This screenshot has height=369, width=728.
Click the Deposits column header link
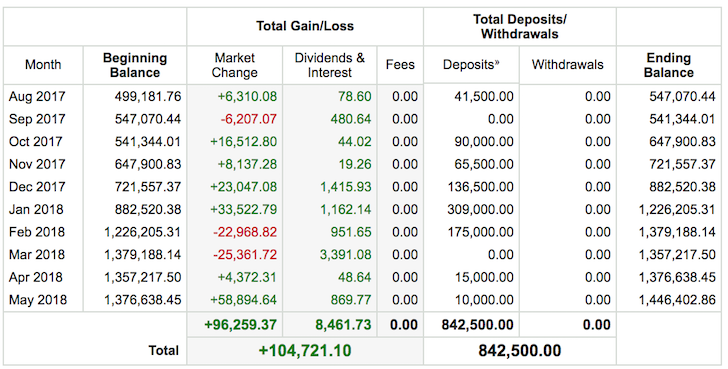tap(471, 65)
